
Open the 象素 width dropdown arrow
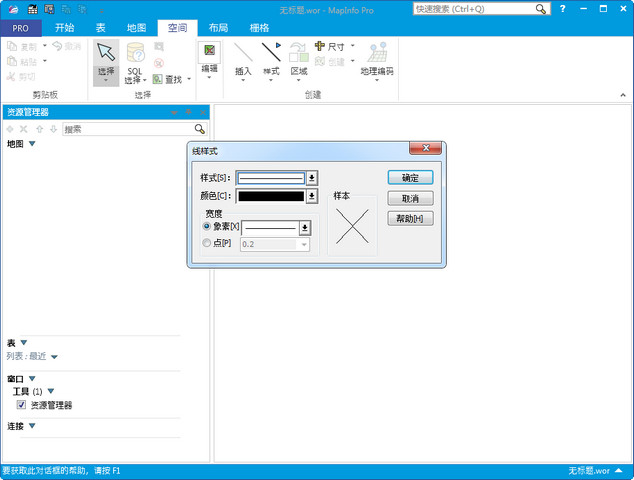pyautogui.click(x=305, y=228)
